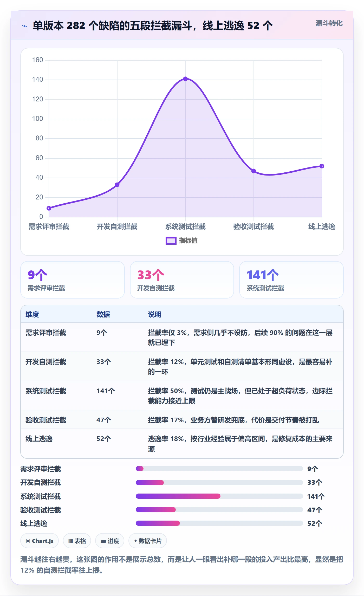Click the 需求评审拦截 progress bar
Image resolution: width=364 pixels, height=596 pixels.
coord(219,469)
